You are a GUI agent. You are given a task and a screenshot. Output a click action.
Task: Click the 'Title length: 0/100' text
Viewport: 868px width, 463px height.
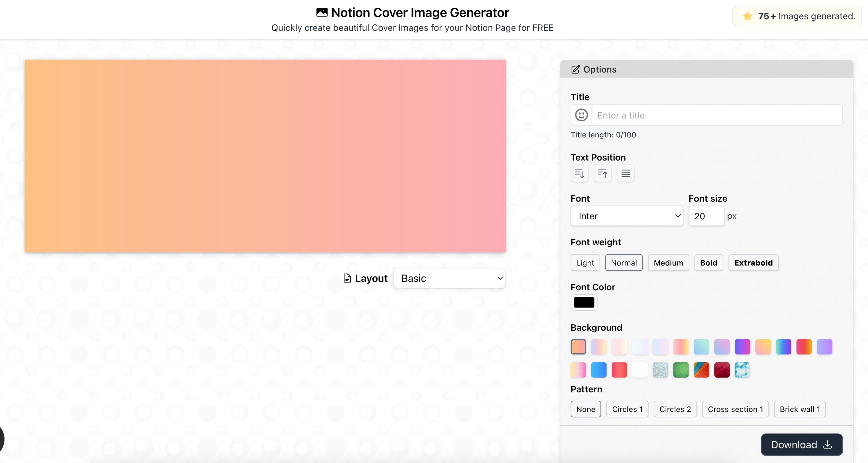click(603, 135)
